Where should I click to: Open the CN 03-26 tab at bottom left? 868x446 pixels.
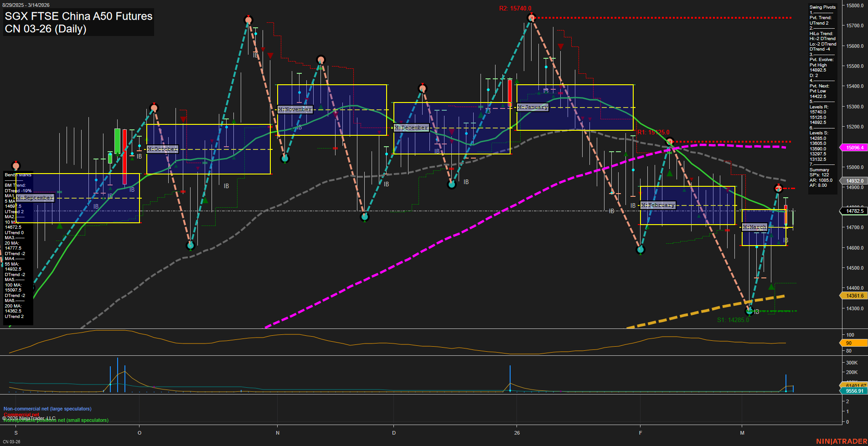(11, 441)
